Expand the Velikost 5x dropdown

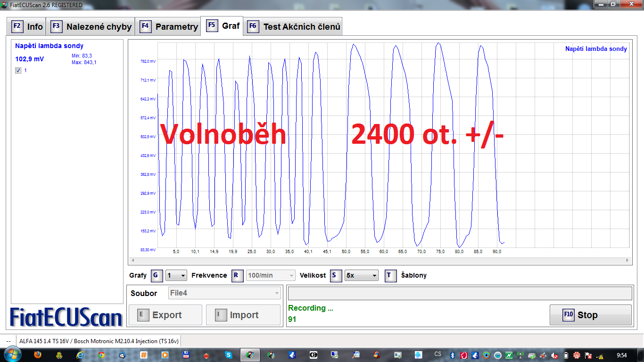pyautogui.click(x=361, y=275)
